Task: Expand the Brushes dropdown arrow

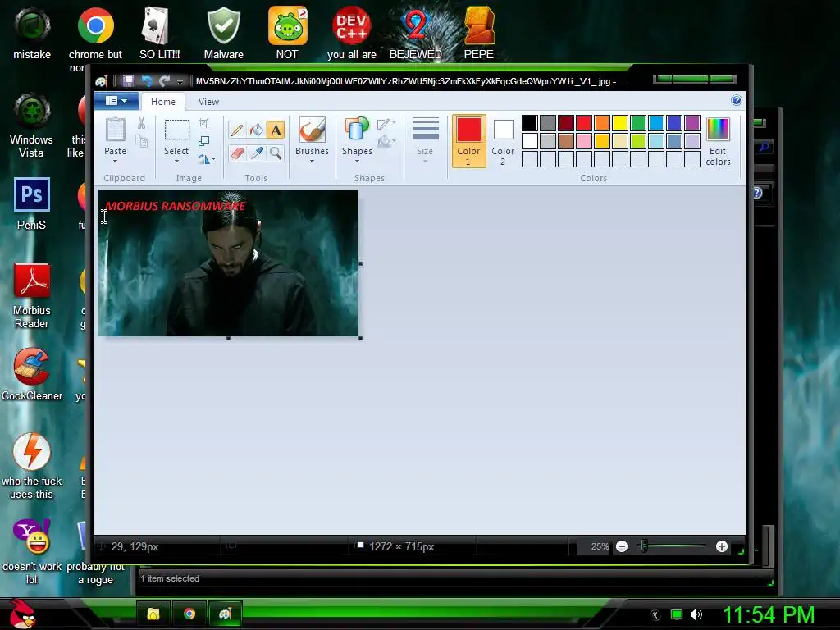Action: pos(312,162)
